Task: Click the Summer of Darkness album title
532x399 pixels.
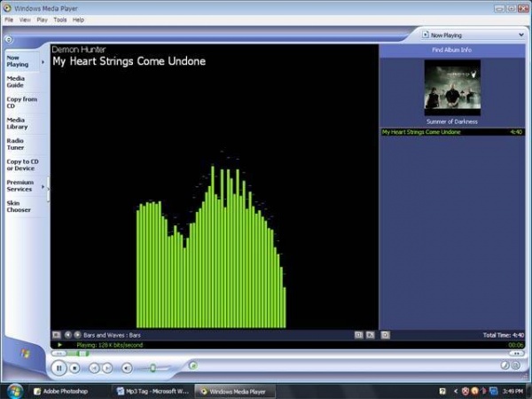Action: (x=452, y=121)
